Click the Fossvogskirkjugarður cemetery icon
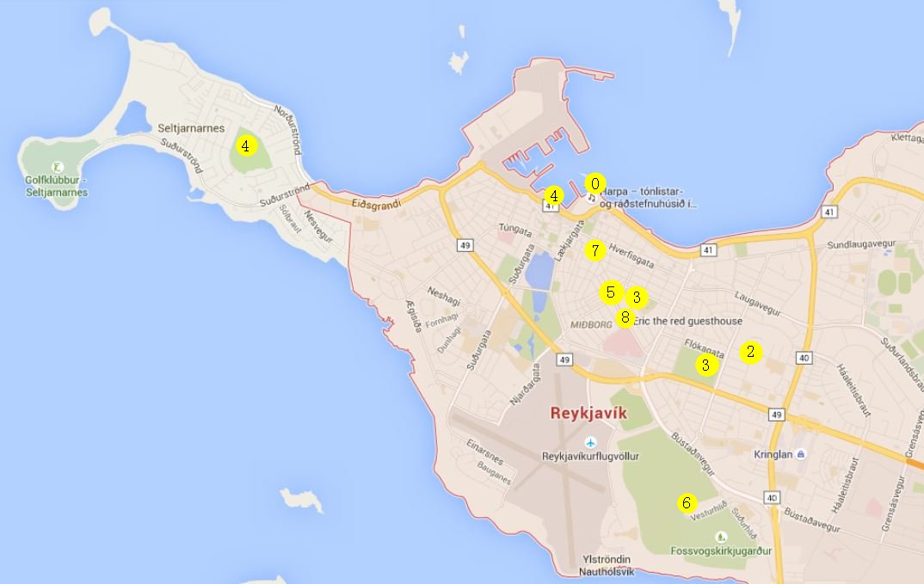This screenshot has width=924, height=584. pyautogui.click(x=720, y=537)
